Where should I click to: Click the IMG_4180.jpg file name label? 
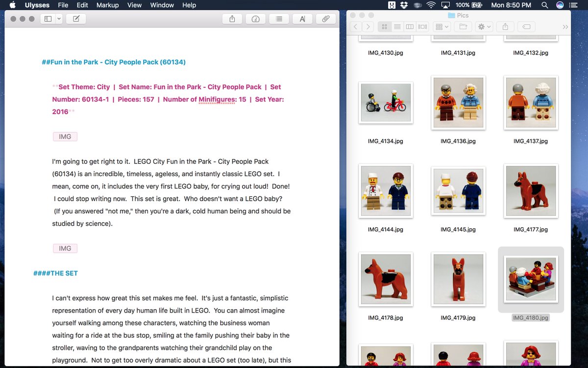tap(531, 317)
